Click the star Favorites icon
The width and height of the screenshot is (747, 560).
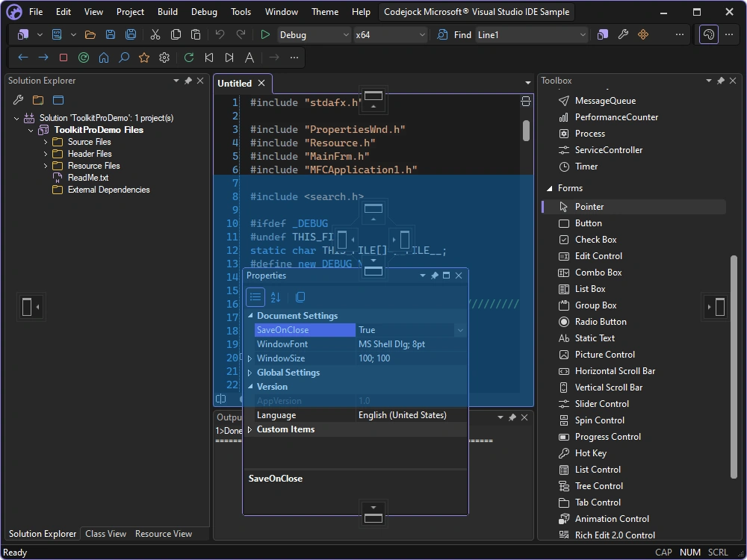pos(144,57)
